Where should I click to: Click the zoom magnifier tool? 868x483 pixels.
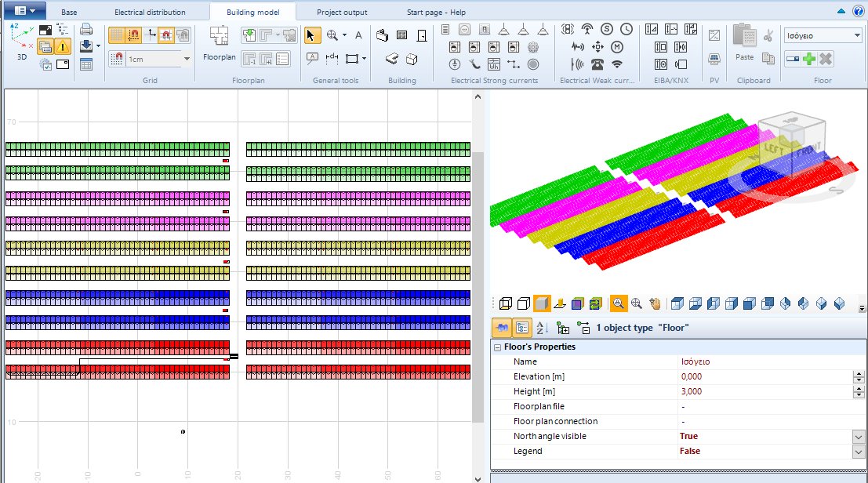pyautogui.click(x=332, y=35)
